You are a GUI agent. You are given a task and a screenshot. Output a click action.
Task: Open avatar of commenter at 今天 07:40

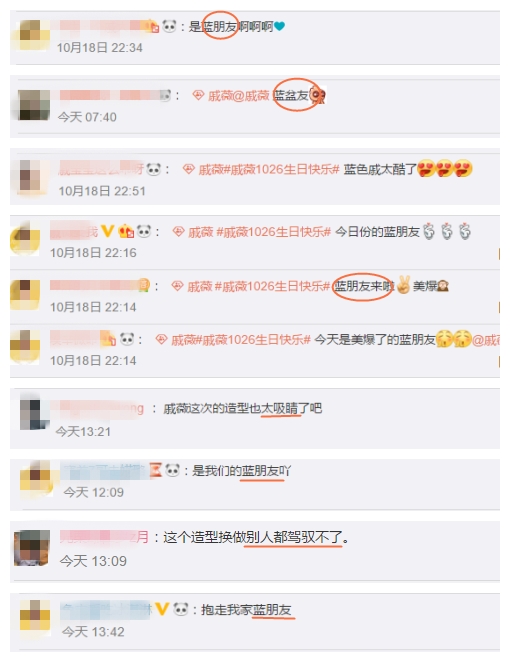coord(34,105)
